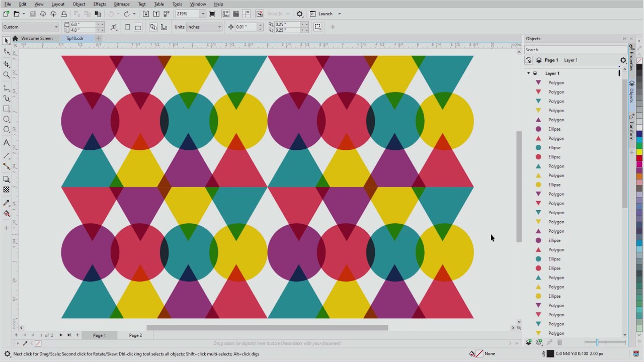Create a new document
Viewport: 644px width, 362px height.
(6, 14)
